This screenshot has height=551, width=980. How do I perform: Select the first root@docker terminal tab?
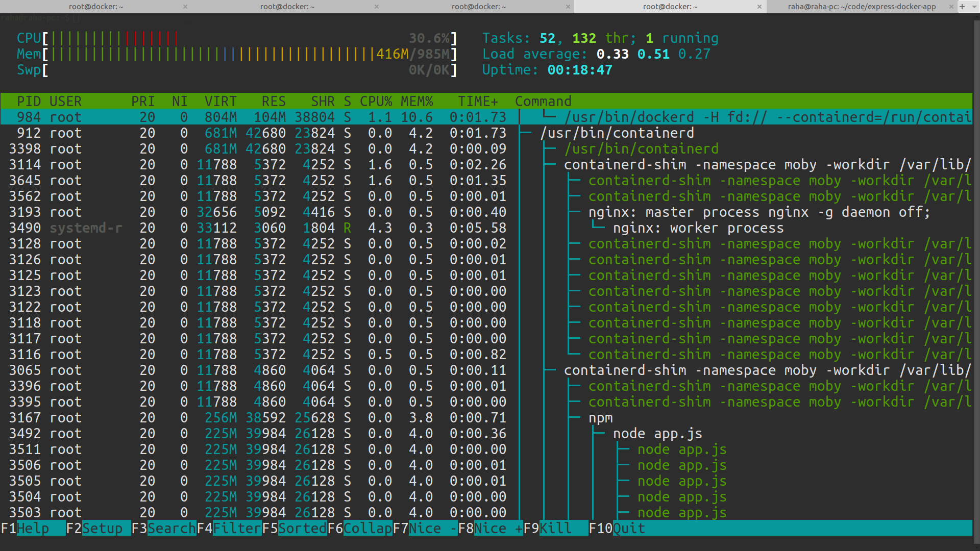click(x=96, y=7)
